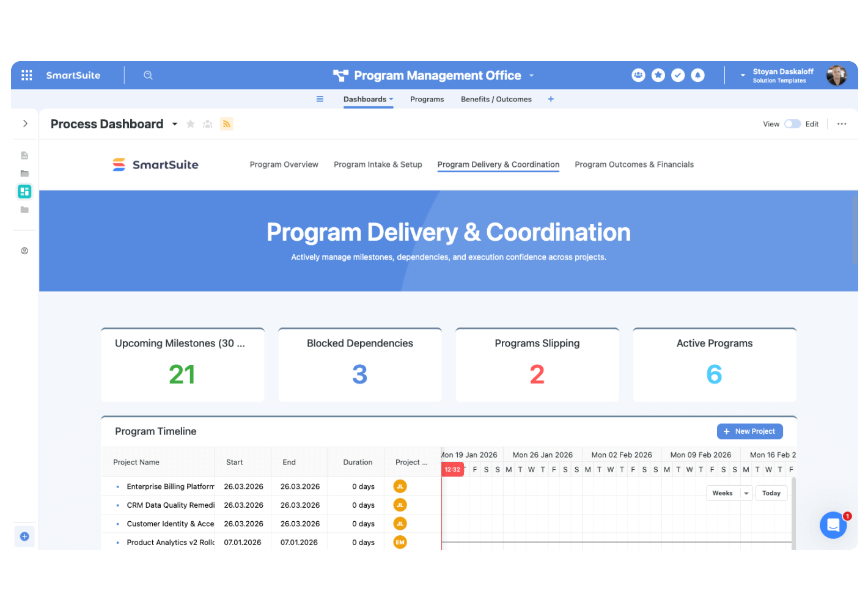This screenshot has width=868, height=611.
Task: Open the hamburger menu beside Dashboards
Action: 320,99
